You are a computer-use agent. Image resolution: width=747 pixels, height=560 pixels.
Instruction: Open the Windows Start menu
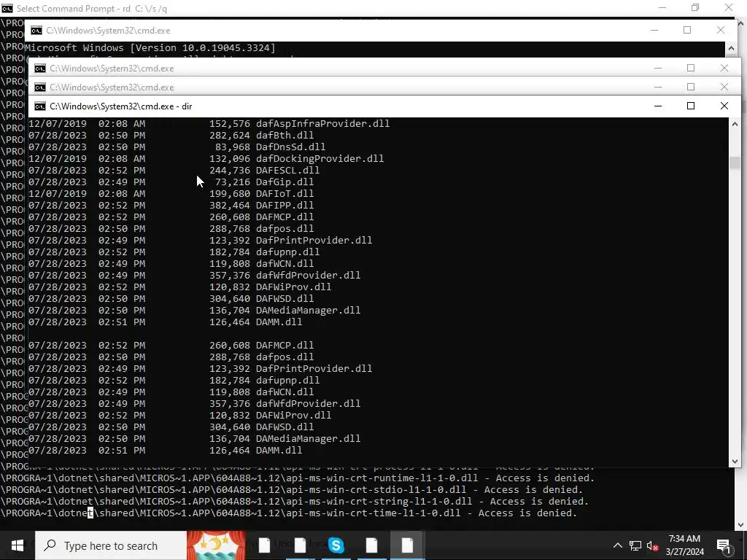tap(18, 545)
